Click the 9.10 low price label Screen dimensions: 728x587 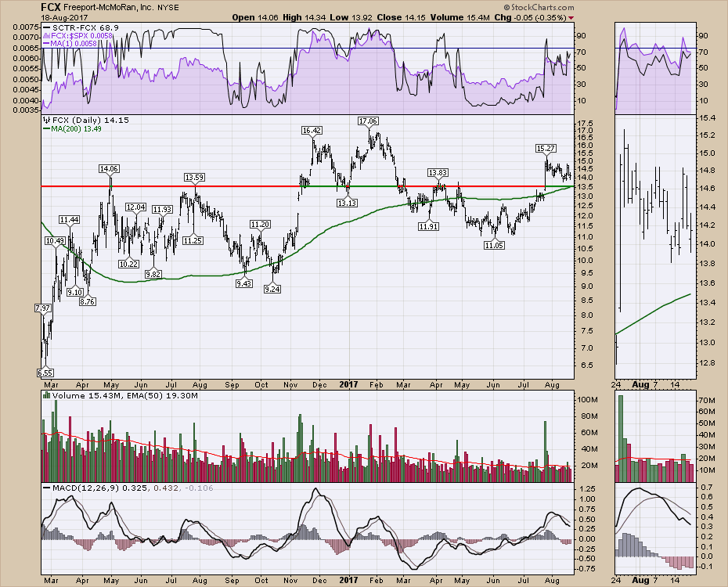tap(74, 293)
